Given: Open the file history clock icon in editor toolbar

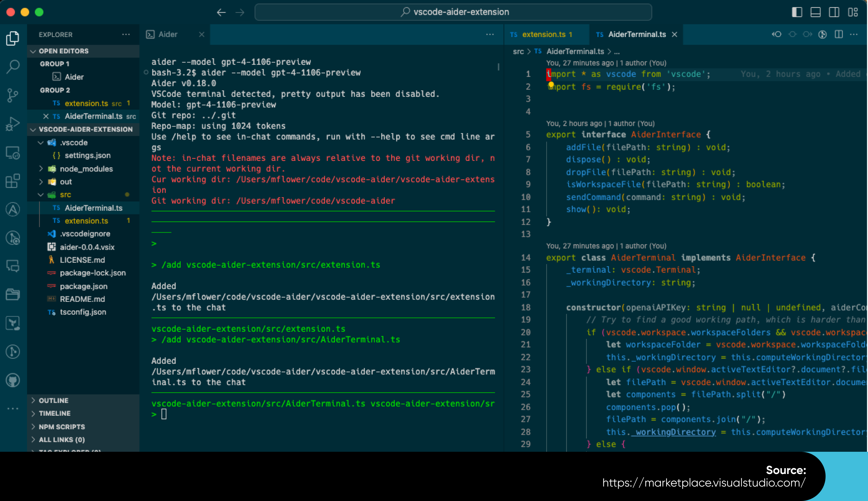Looking at the screenshot, I should (823, 34).
